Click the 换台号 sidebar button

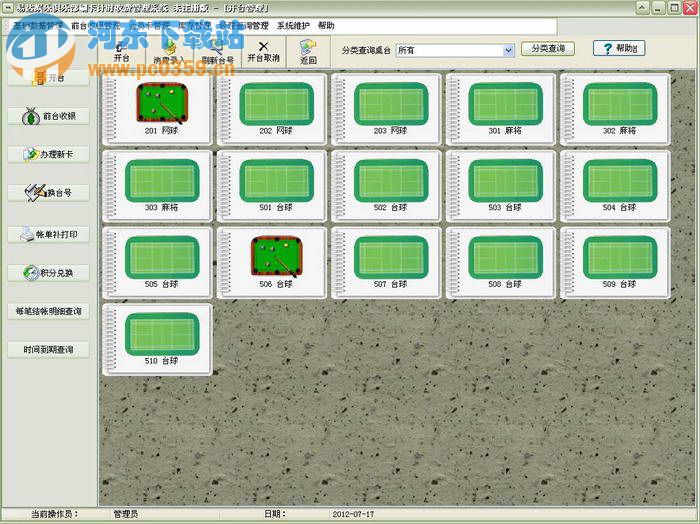[x=49, y=193]
